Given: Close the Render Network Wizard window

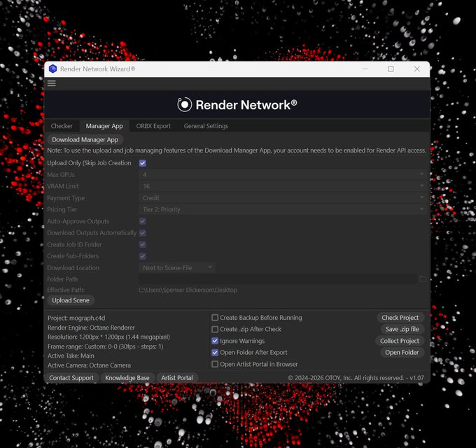Looking at the screenshot, I should click(416, 69).
